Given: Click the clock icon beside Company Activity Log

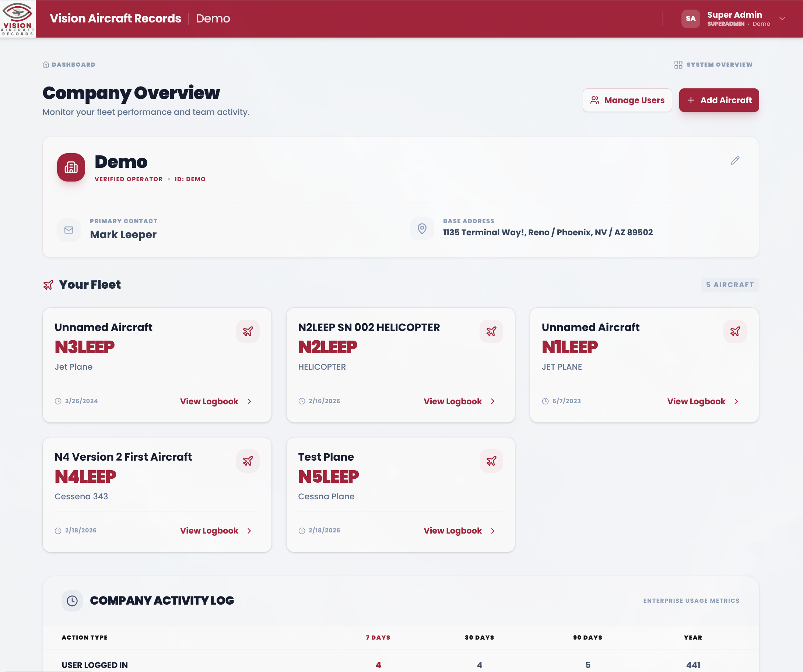Looking at the screenshot, I should pos(72,601).
